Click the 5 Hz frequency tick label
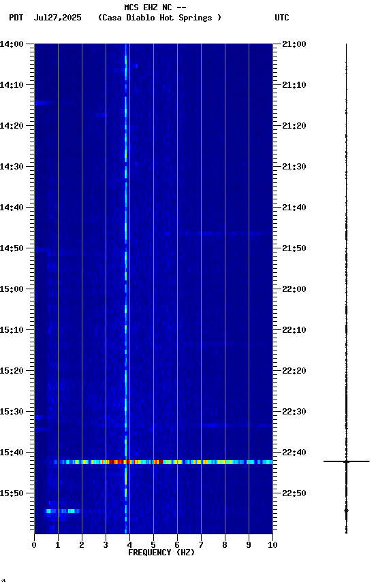This screenshot has width=376, height=588. (153, 545)
